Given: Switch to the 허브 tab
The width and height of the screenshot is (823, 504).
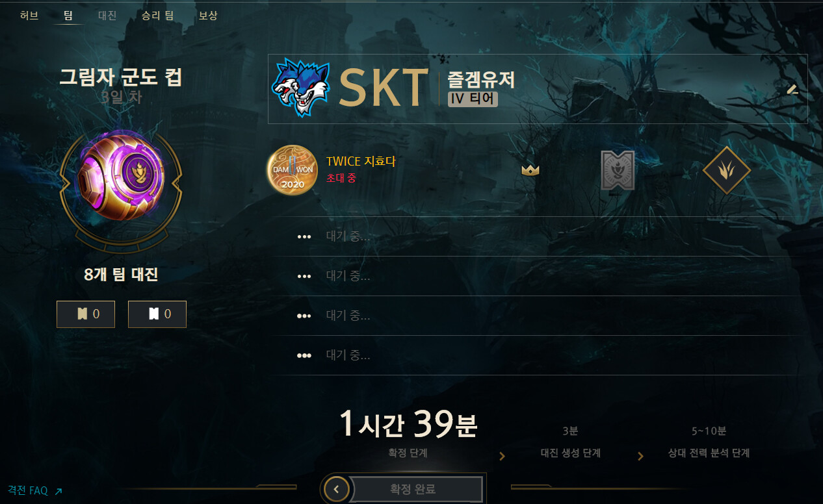Looking at the screenshot, I should click(29, 16).
